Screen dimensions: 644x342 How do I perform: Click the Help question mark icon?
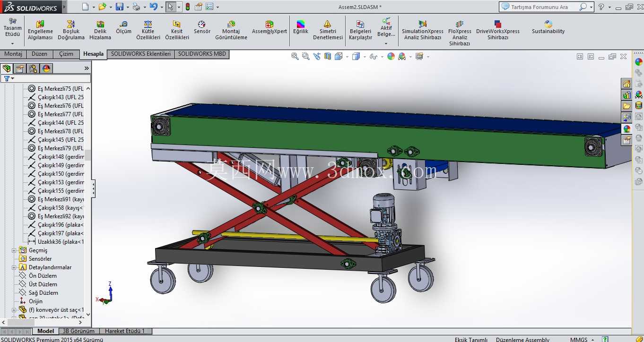pyautogui.click(x=601, y=7)
